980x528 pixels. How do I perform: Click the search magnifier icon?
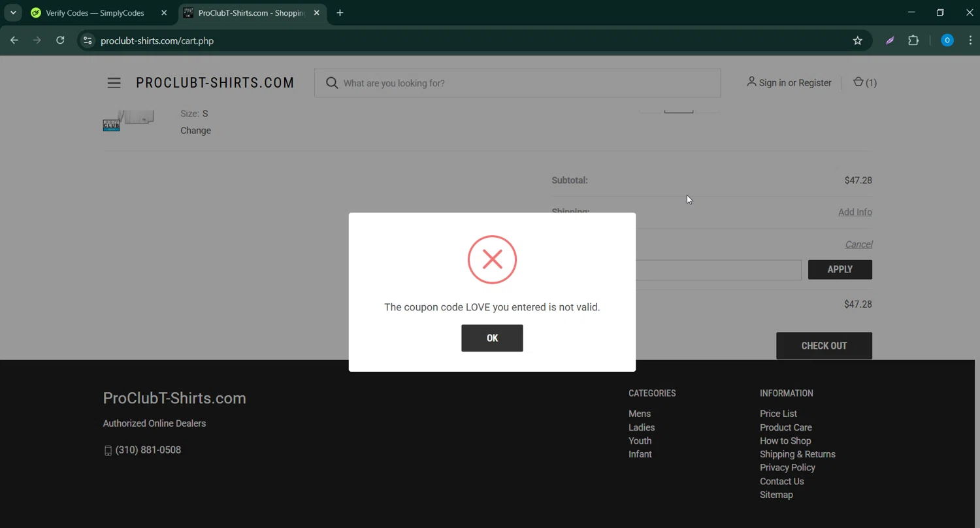coord(332,83)
